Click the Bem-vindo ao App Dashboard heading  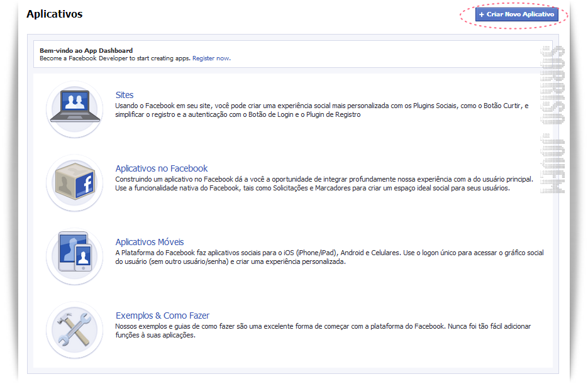(x=86, y=50)
